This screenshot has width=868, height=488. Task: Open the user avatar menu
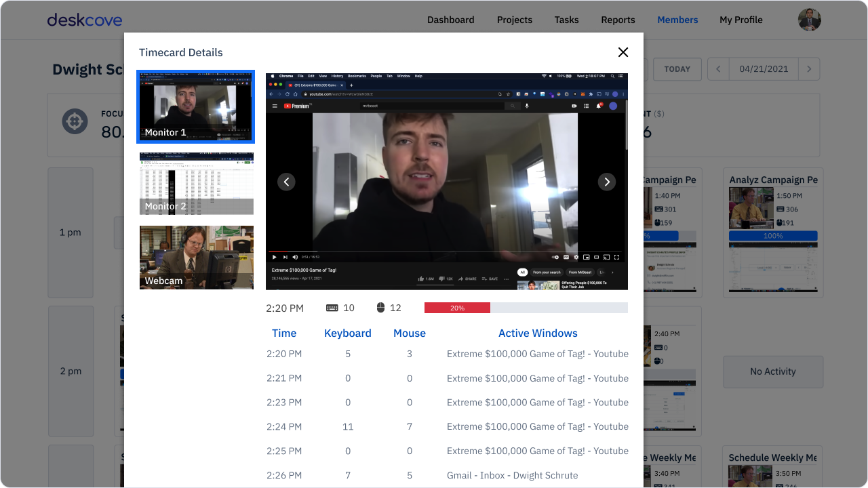click(810, 20)
